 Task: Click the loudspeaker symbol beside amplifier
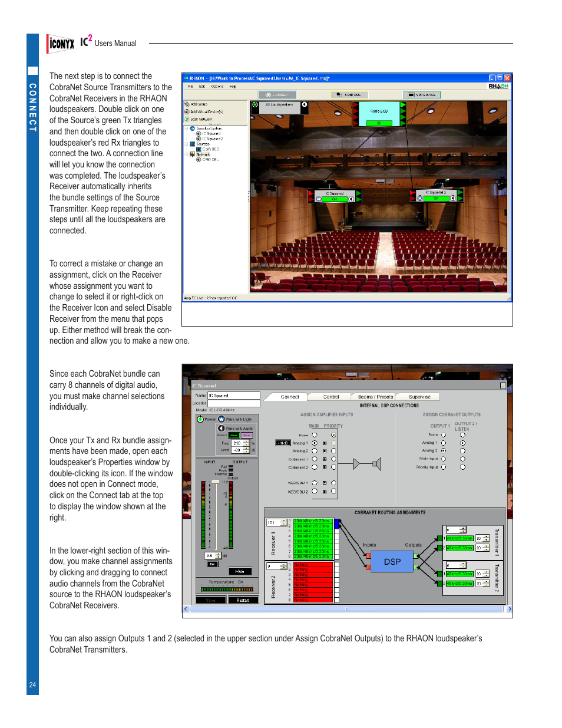click(377, 465)
